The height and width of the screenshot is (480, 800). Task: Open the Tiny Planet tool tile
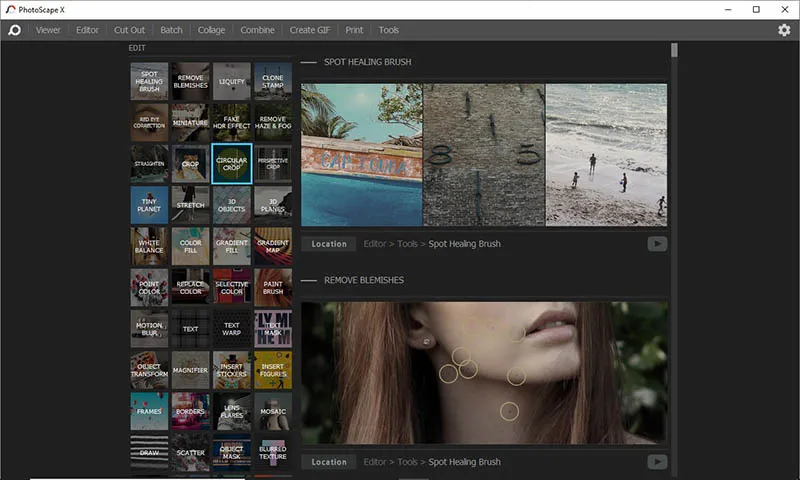(x=149, y=204)
